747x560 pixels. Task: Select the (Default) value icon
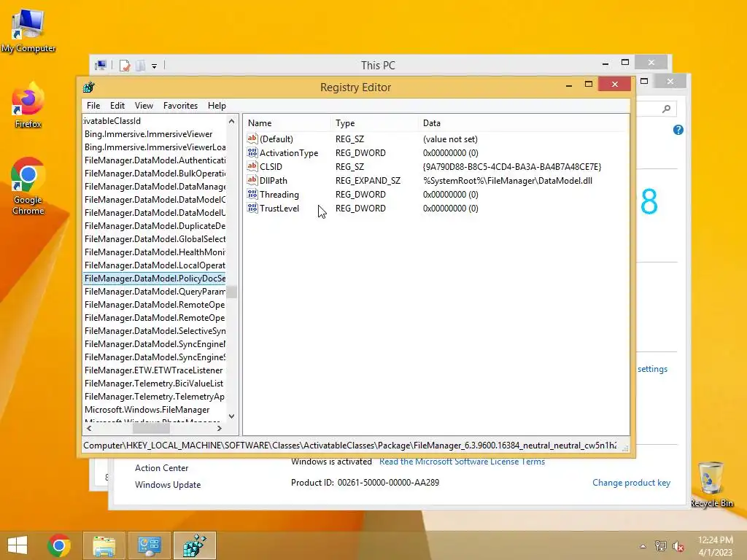(x=252, y=139)
